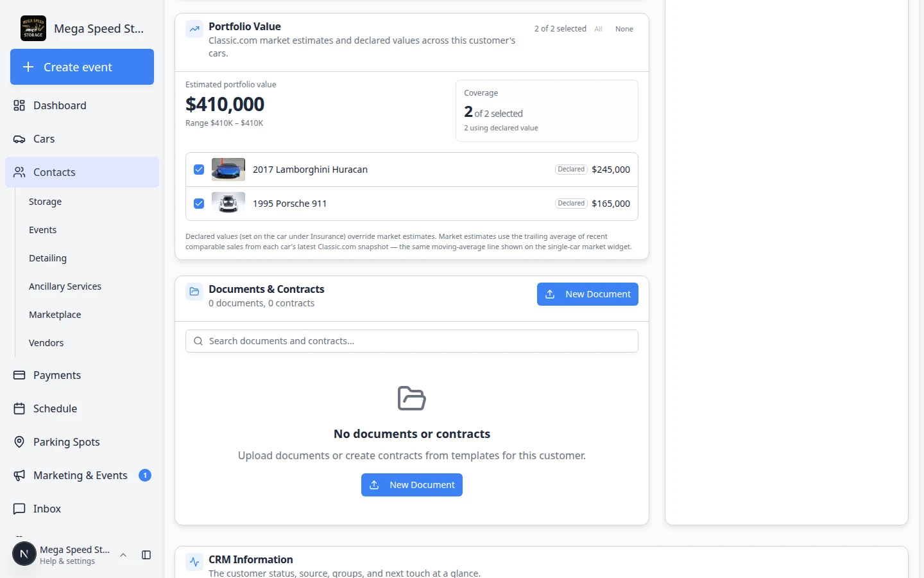Open Ancillary Services
The width and height of the screenshot is (924, 578).
(65, 286)
